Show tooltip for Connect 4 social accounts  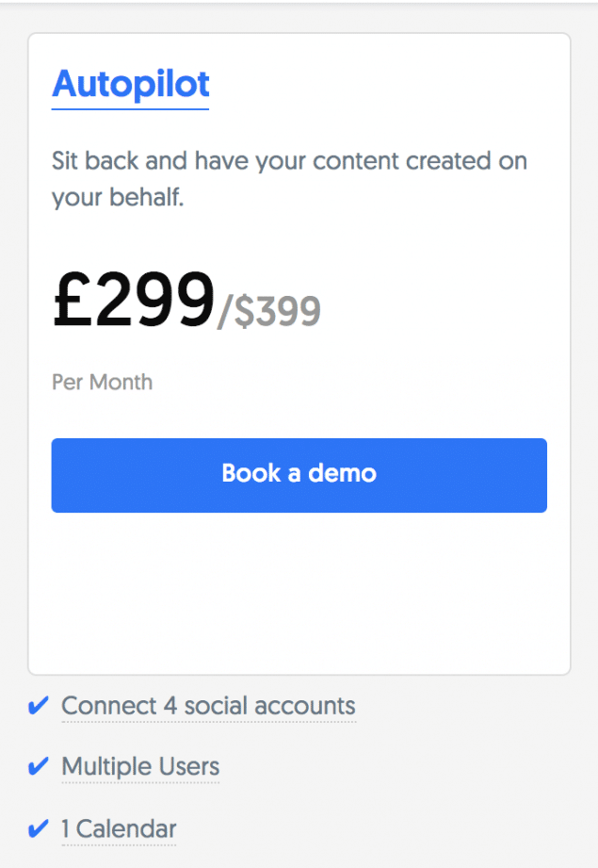click(208, 706)
